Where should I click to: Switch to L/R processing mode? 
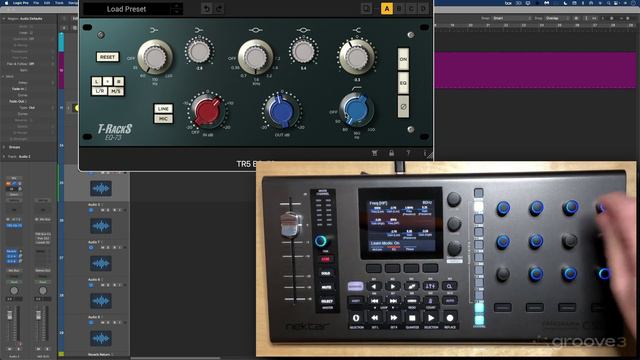99,91
